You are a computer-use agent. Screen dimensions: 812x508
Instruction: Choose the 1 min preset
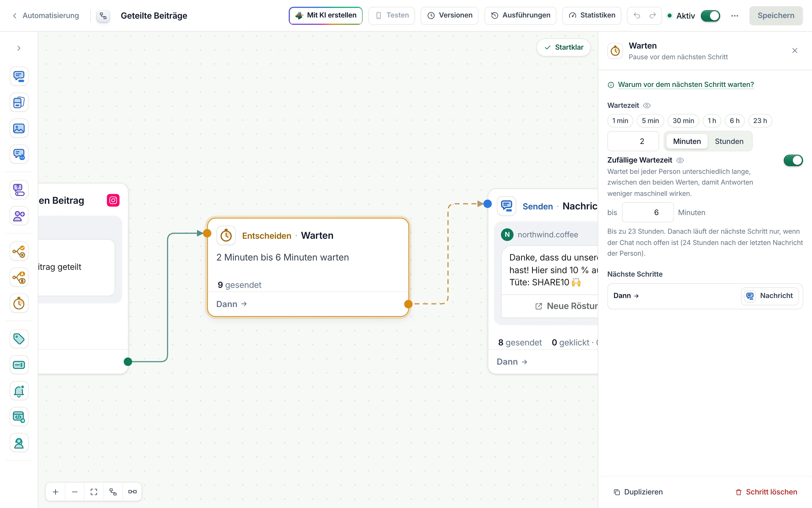620,121
